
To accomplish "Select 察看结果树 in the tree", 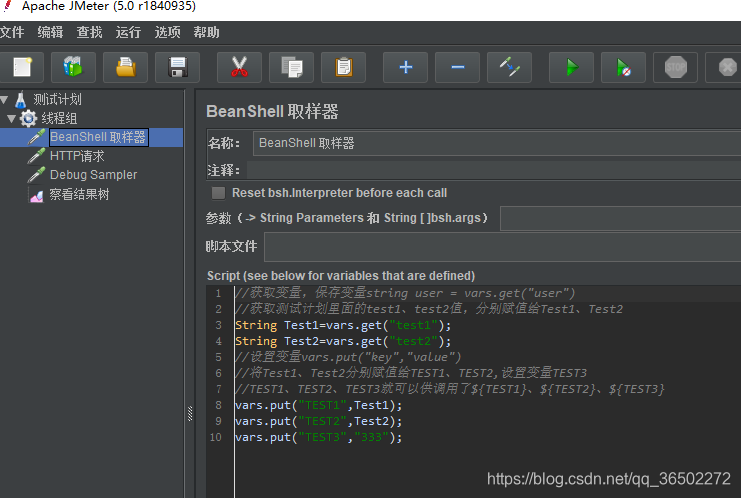I will [x=79, y=194].
